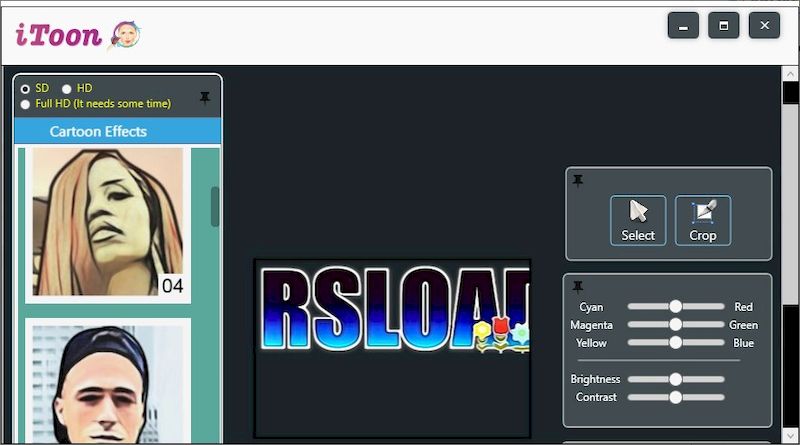Pick the cartoon effect with man in beanie

coord(108,382)
